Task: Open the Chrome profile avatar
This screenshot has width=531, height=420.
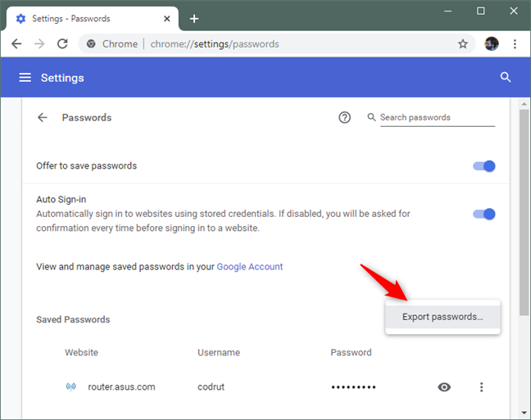Action: point(492,44)
